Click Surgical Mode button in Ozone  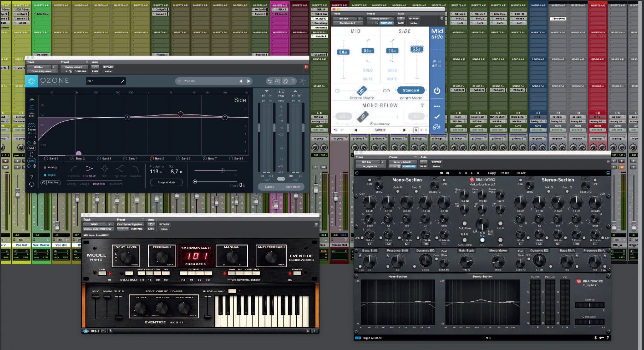point(166,182)
